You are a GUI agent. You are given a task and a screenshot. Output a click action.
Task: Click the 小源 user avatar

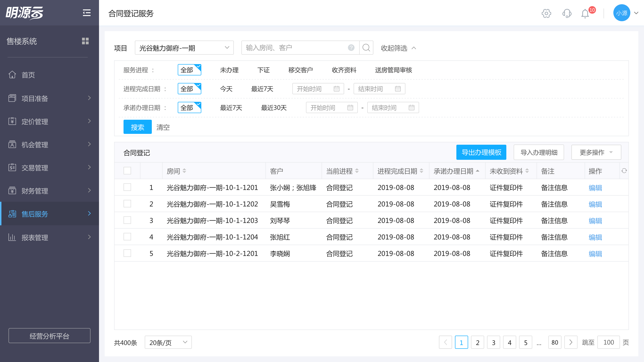[x=622, y=13]
